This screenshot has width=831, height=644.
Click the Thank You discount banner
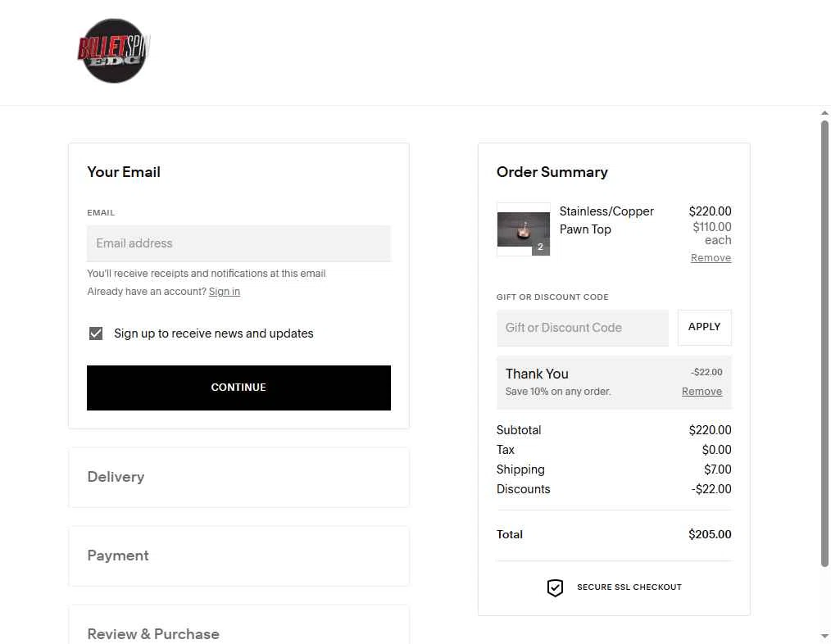point(614,382)
